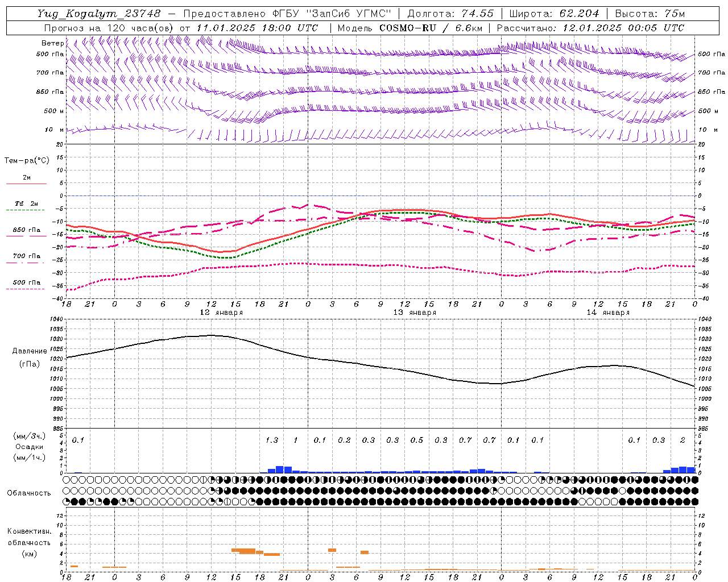Click the "Td 2м" dew point legend entry
The width and height of the screenshot is (728, 582).
pos(27,203)
